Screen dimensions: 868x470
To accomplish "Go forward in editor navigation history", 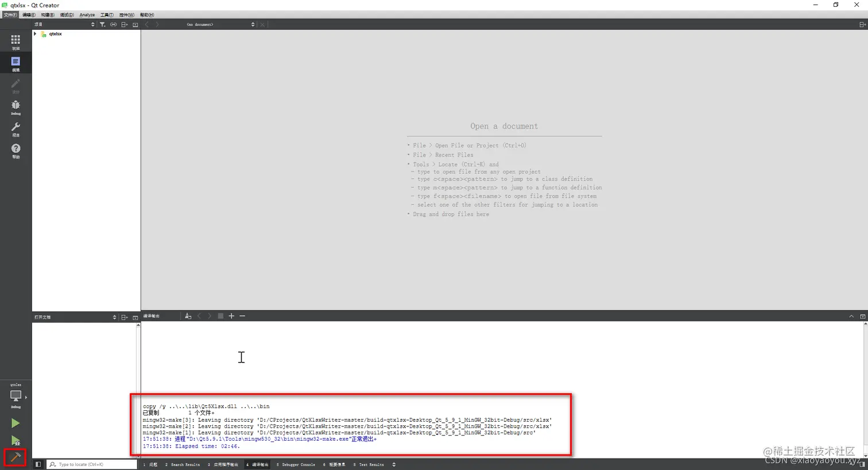I will (157, 25).
